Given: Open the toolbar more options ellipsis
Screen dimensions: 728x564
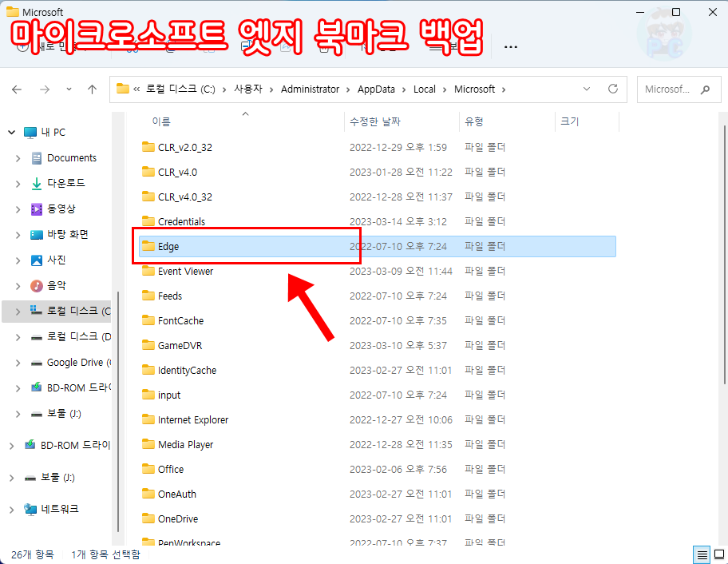Looking at the screenshot, I should (x=511, y=47).
